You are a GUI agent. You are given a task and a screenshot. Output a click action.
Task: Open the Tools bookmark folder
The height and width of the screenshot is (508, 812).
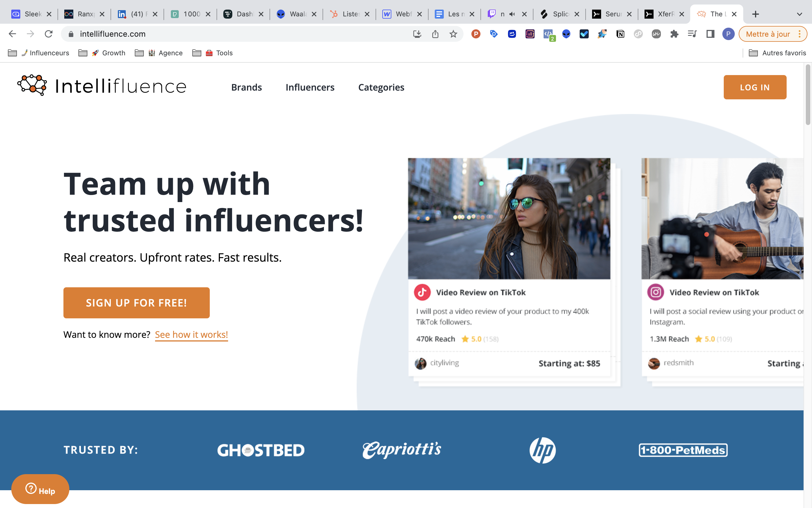[x=212, y=53]
